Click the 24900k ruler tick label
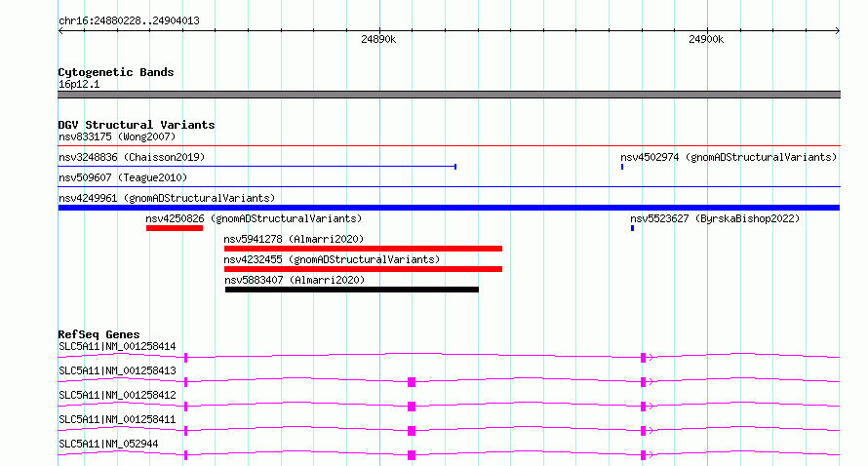 coord(706,39)
